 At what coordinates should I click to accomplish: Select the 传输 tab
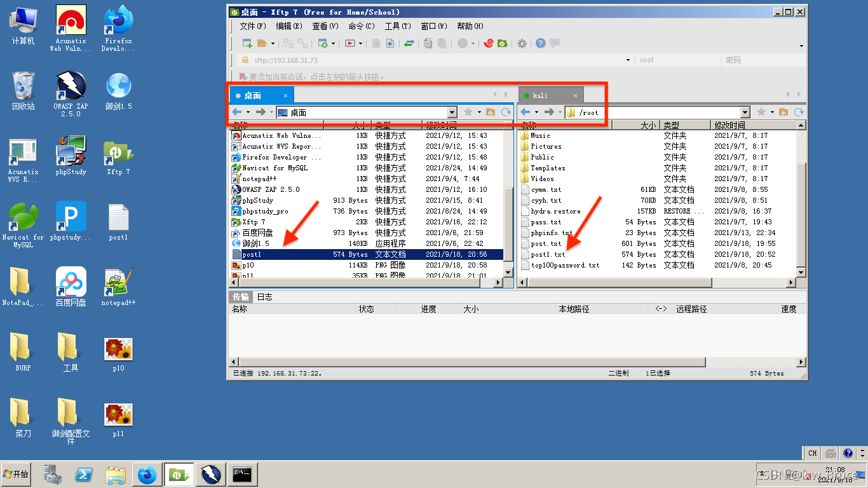(241, 297)
